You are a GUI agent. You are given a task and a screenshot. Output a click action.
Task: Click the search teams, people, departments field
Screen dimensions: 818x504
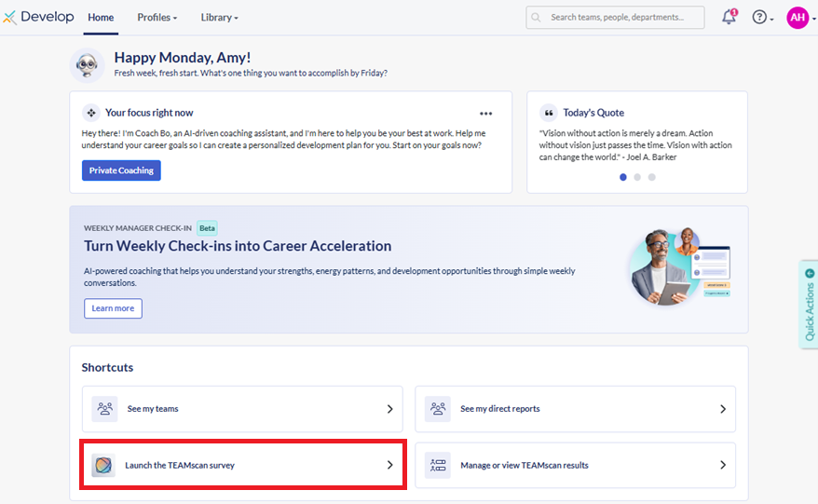click(615, 17)
